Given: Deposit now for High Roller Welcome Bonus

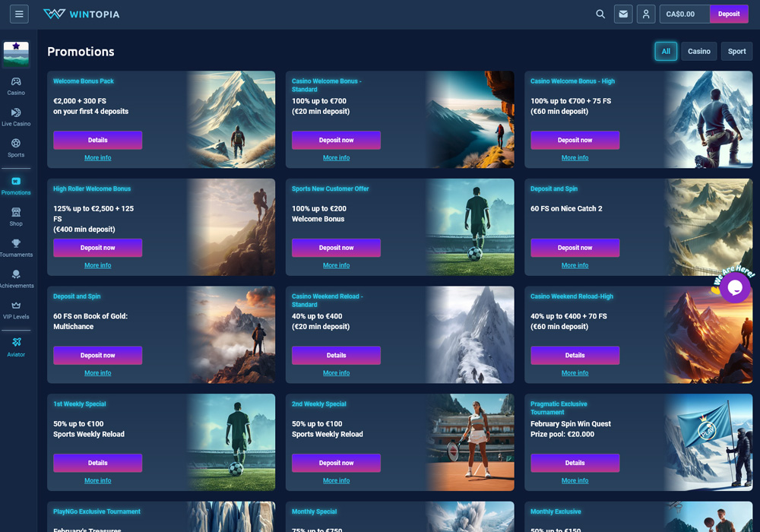Looking at the screenshot, I should point(98,248).
